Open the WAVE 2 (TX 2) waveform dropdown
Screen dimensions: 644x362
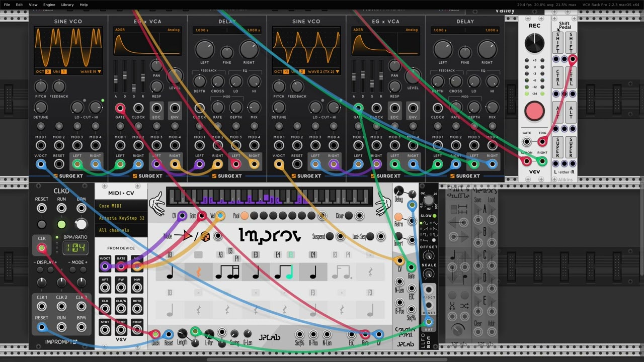(x=323, y=72)
